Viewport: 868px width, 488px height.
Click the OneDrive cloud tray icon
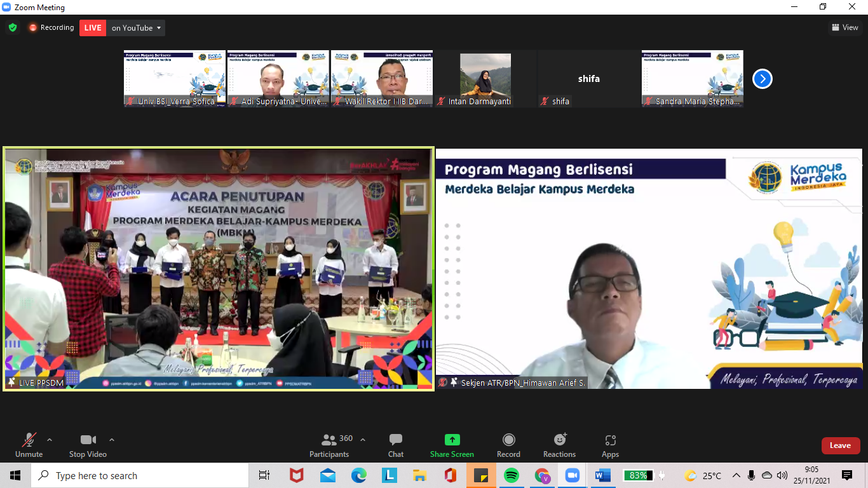pos(767,475)
